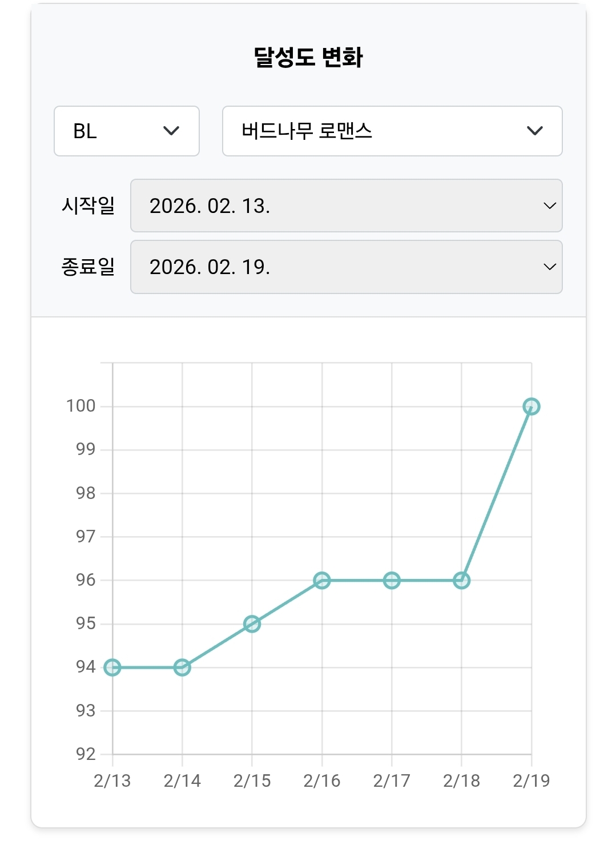The height and width of the screenshot is (861, 616).
Task: Click the chevron on the 2026. 02. 13. field
Action: (x=549, y=206)
